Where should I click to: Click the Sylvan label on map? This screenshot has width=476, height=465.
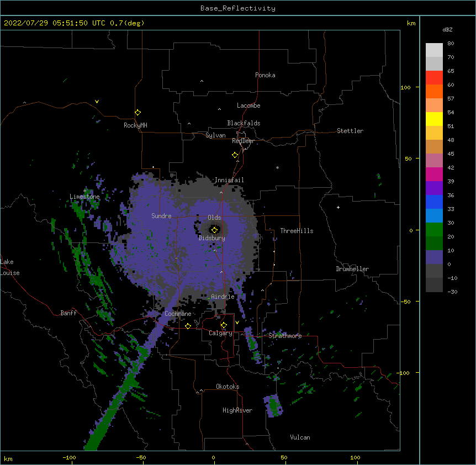tap(215, 135)
